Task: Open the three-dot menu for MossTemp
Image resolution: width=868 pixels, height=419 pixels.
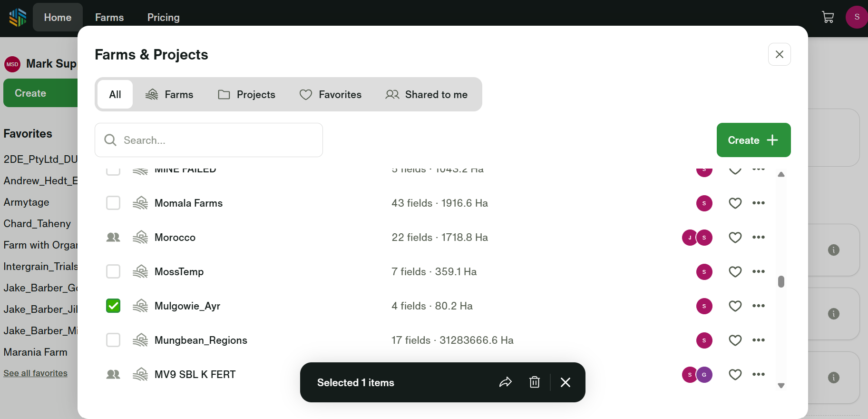Action: [x=758, y=271]
